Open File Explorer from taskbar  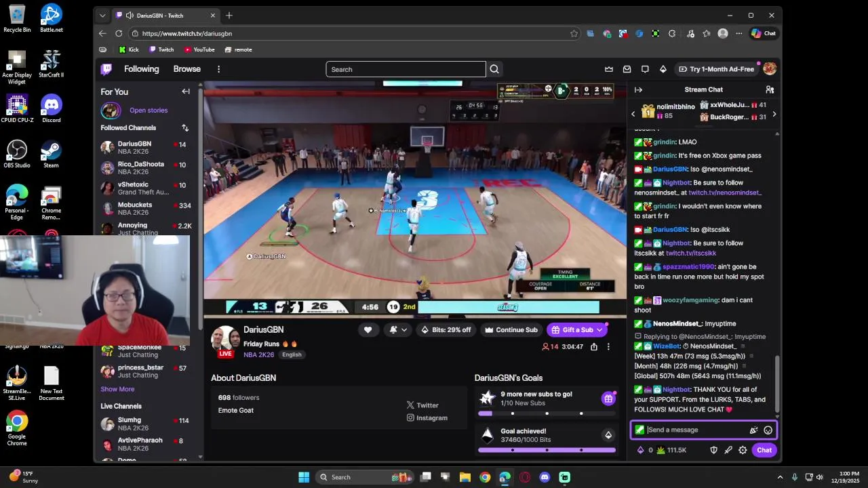click(465, 477)
